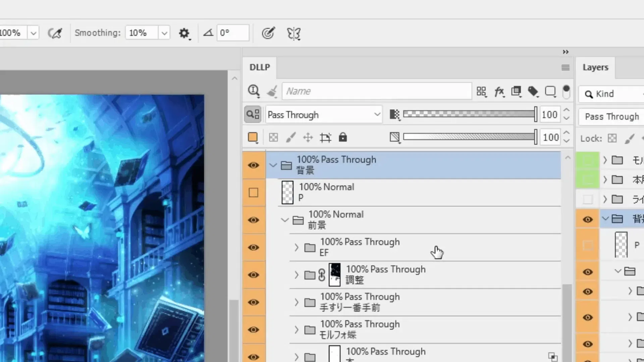644x362 pixels.
Task: Switch to the Layers tab
Action: [x=595, y=67]
